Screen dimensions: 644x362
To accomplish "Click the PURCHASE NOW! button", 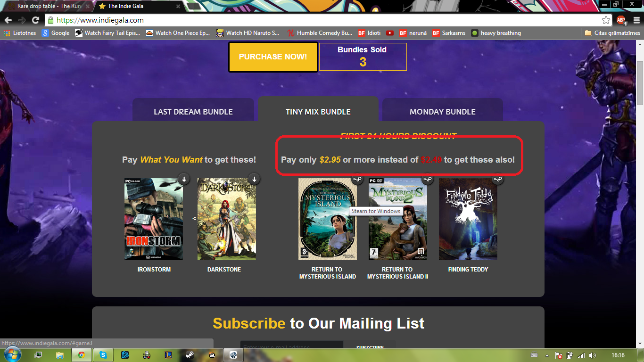I will [x=273, y=57].
